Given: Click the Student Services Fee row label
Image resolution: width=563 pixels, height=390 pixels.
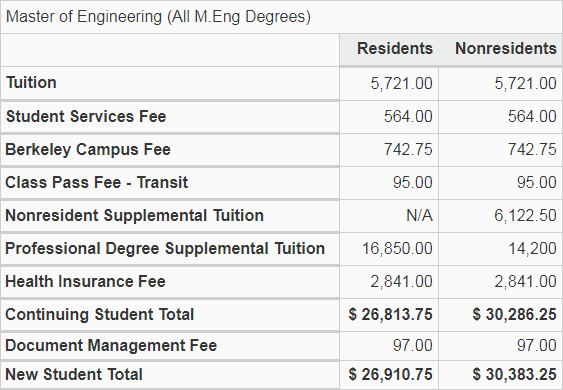Looking at the screenshot, I should click(x=86, y=116).
